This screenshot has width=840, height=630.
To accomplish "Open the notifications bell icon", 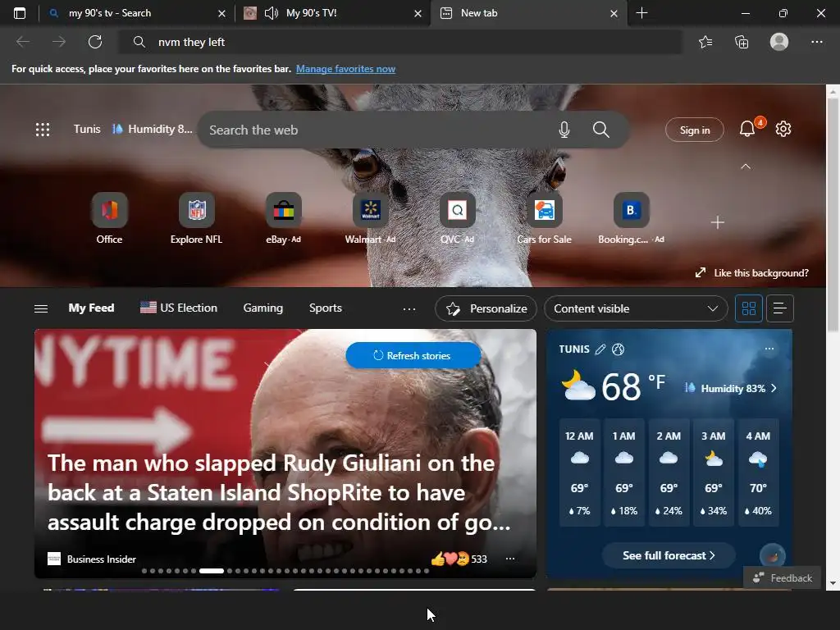I will (747, 129).
